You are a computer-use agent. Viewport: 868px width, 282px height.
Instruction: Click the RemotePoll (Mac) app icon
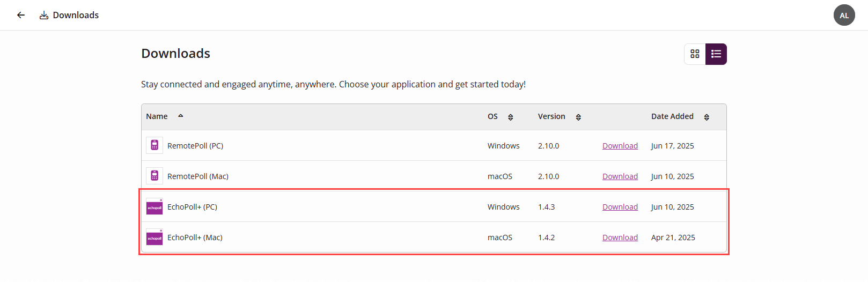155,176
